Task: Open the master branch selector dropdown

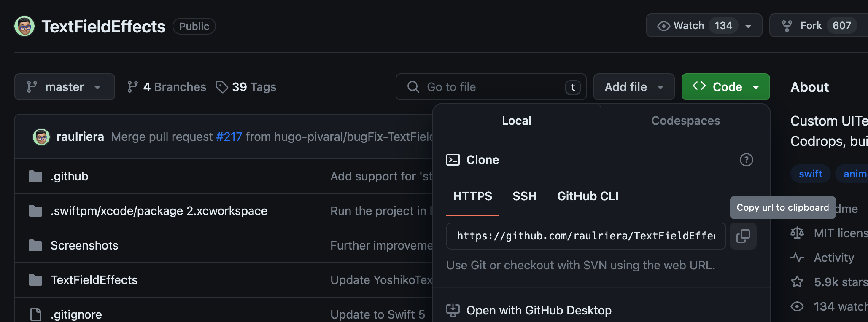Action: pos(65,87)
